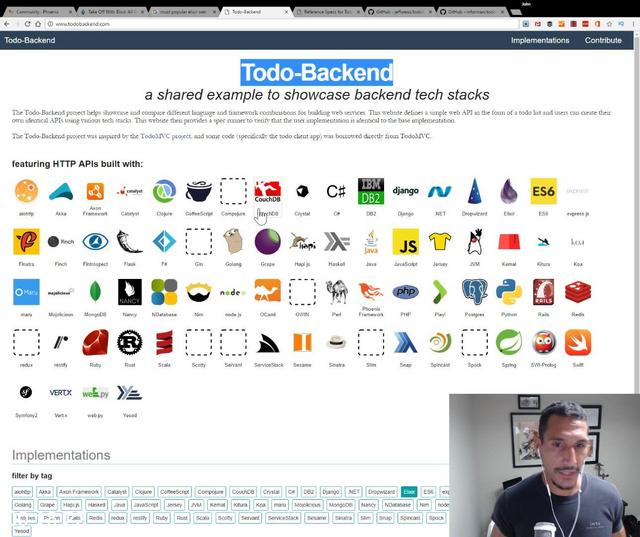Click the CouchDB logo

268,192
